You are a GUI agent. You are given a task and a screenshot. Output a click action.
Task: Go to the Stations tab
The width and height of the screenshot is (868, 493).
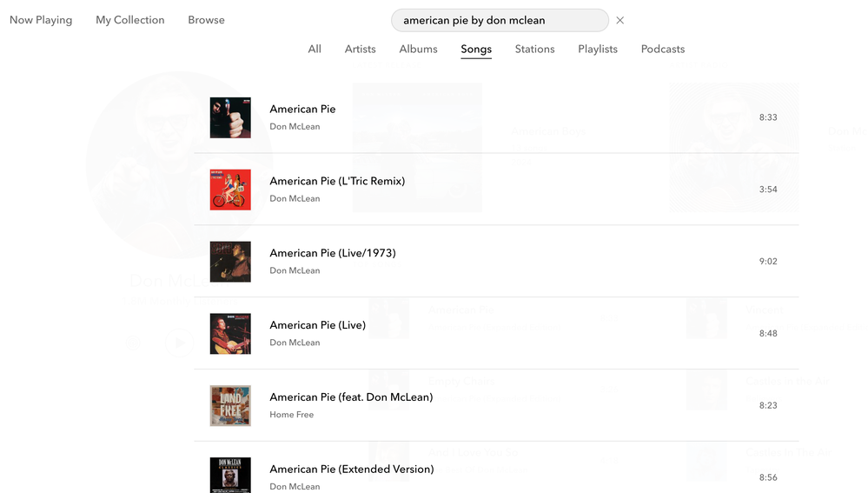(x=534, y=50)
